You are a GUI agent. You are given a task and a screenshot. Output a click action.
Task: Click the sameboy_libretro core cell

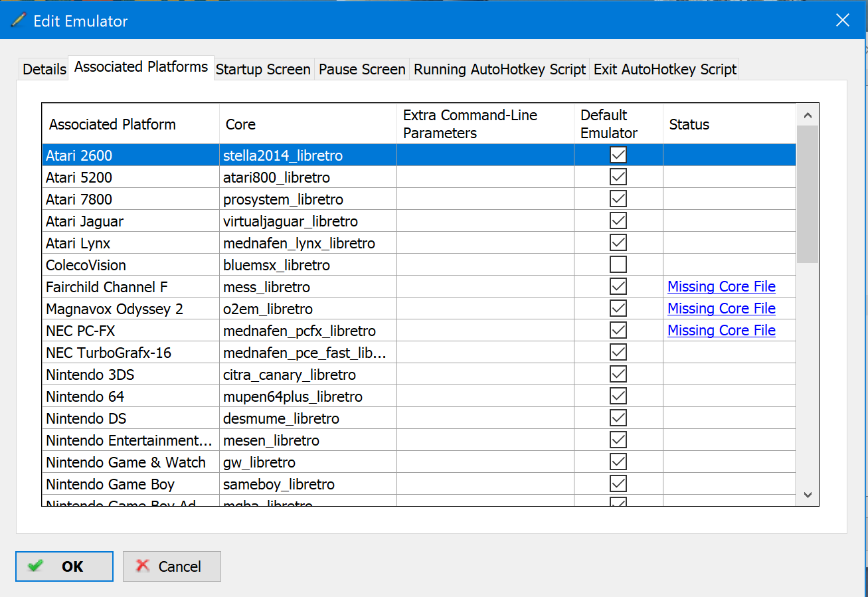coord(308,484)
